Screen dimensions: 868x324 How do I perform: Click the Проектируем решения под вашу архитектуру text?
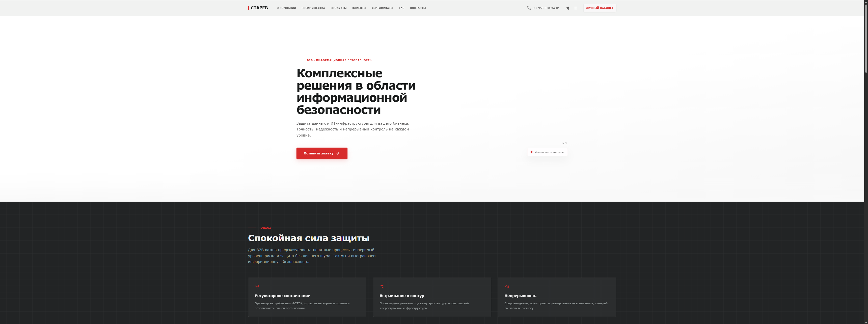(x=424, y=306)
